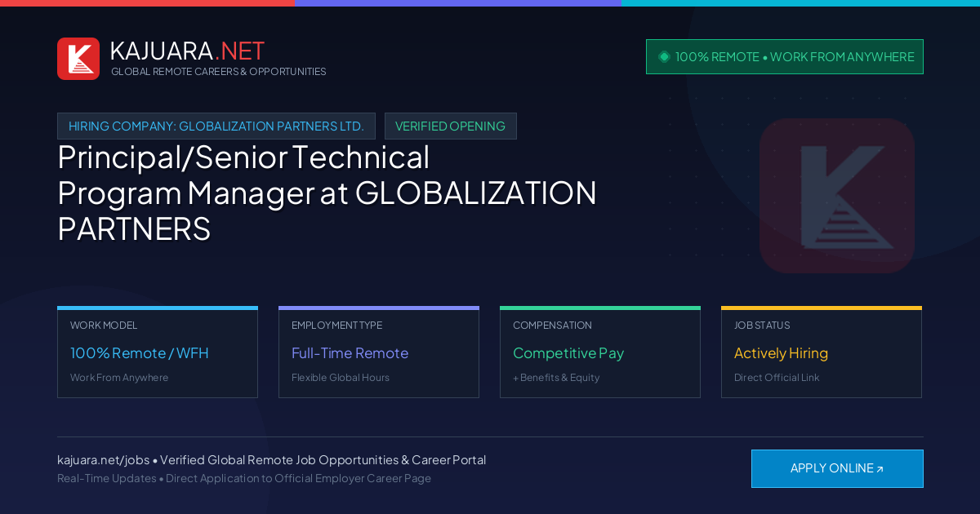Click the GLOBAL REMOTE CAREERS & OPPORTUNITIES tagline
Image resolution: width=980 pixels, height=514 pixels.
218,72
